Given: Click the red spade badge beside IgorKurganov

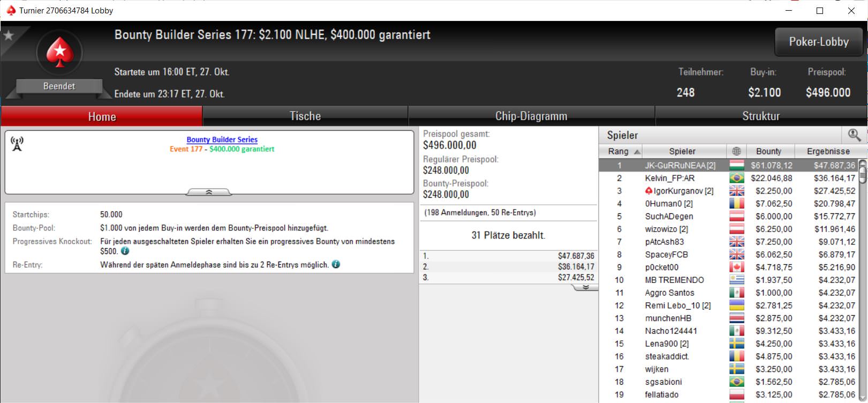Looking at the screenshot, I should click(x=649, y=191).
